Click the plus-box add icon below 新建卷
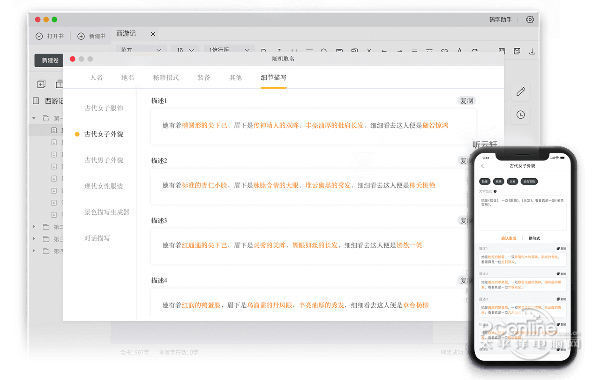Screen dimensions: 600x380 click(x=41, y=84)
